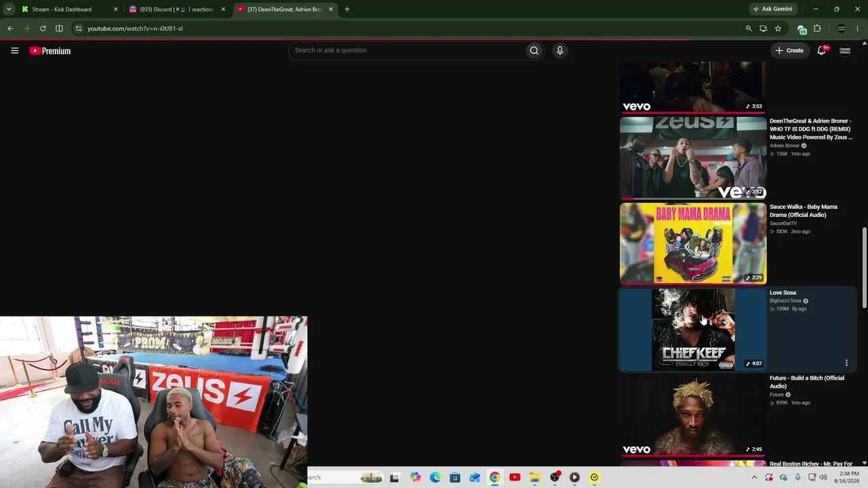Open Adrien Broner channel link
The image size is (868, 488).
(785, 146)
